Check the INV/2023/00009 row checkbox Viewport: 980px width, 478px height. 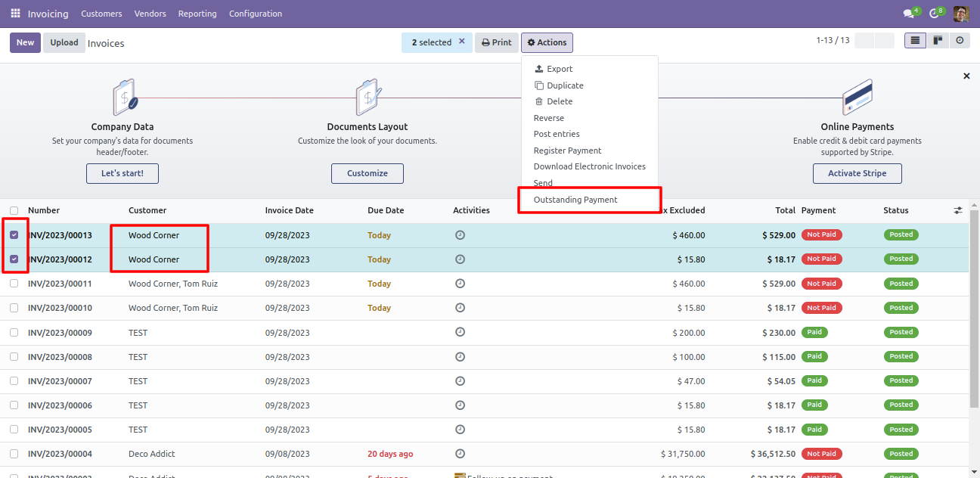click(x=14, y=332)
